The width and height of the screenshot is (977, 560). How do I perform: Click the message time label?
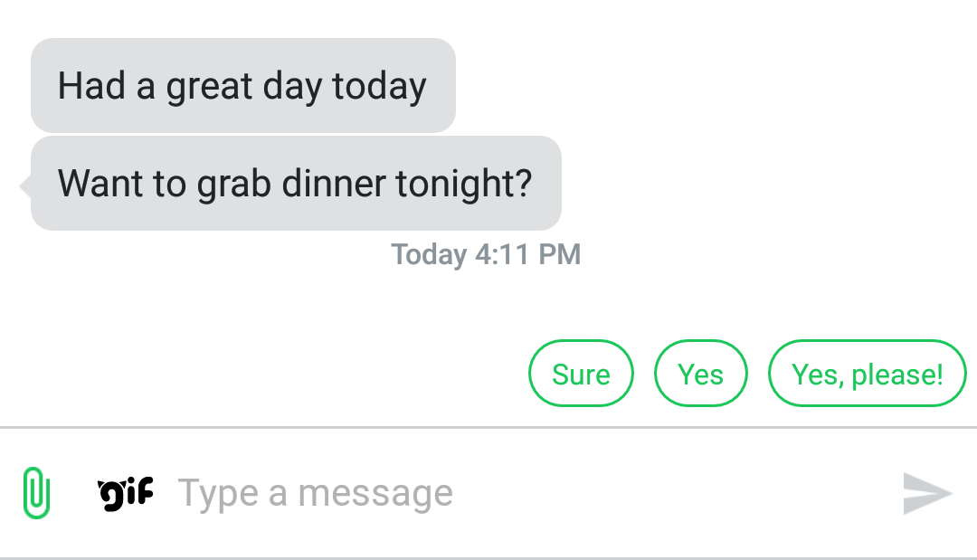(486, 254)
